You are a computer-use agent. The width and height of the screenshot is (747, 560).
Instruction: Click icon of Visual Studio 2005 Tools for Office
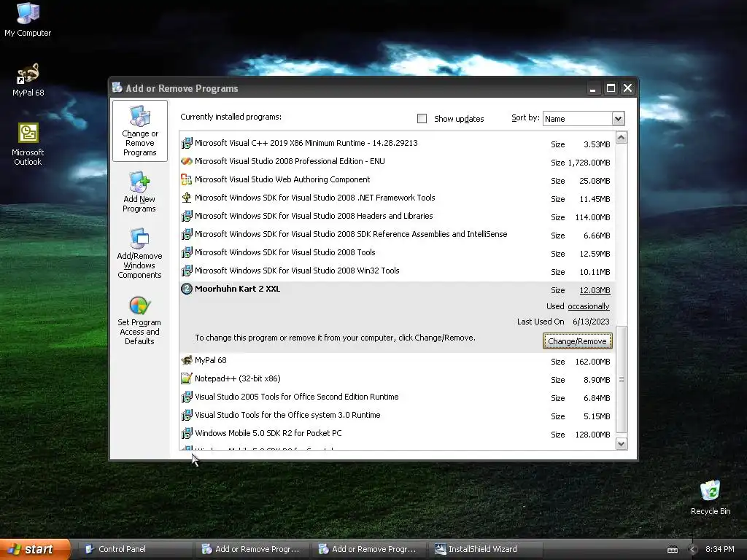[187, 397]
